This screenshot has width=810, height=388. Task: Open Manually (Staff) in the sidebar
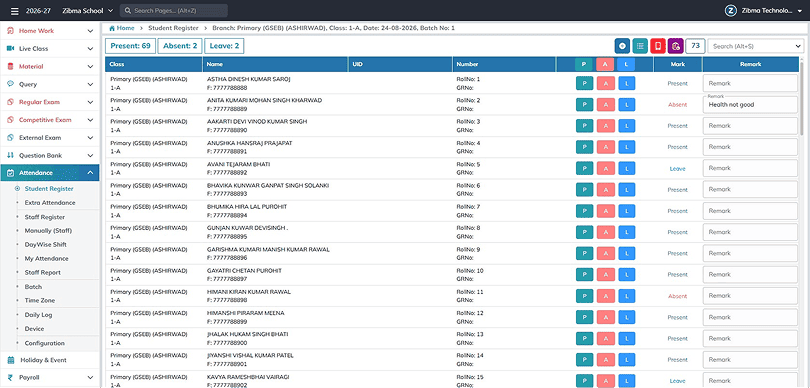point(49,230)
